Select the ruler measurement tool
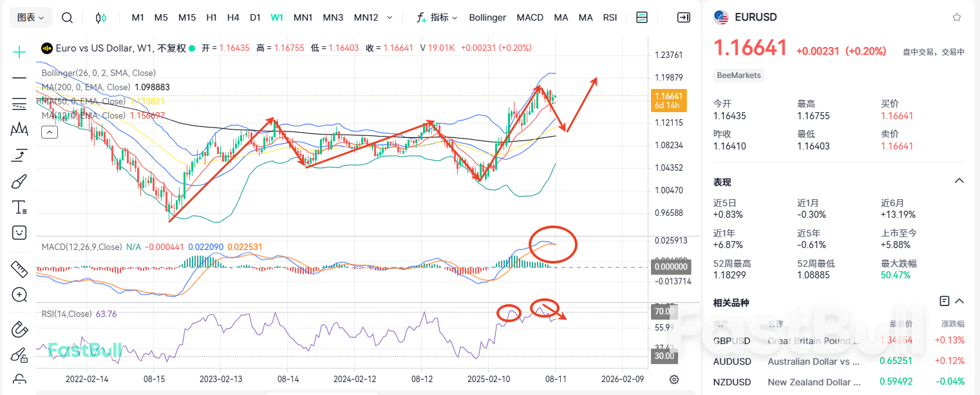Image resolution: width=980 pixels, height=395 pixels. 19,269
